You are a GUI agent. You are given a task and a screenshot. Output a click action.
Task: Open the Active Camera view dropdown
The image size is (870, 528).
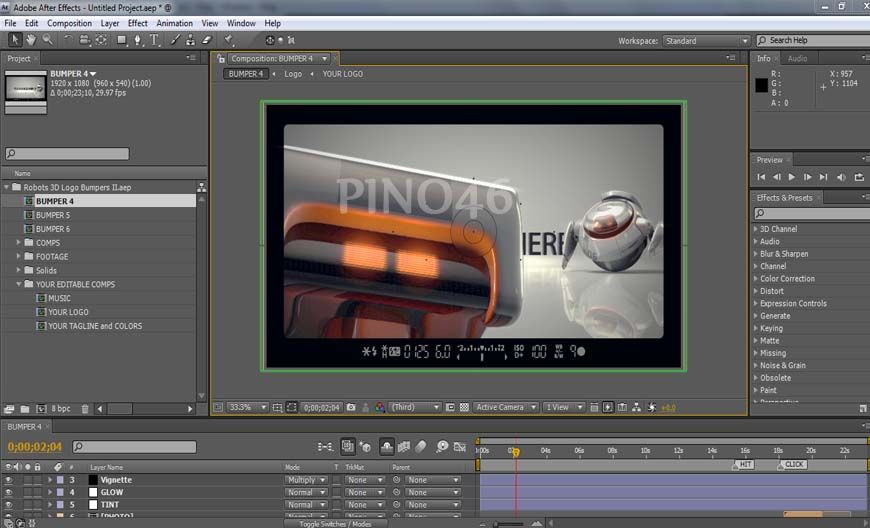click(x=506, y=408)
